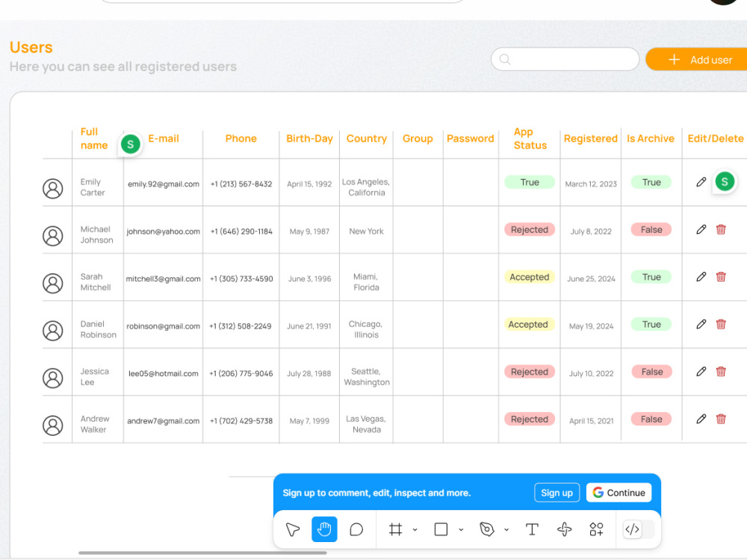Image resolution: width=747 pixels, height=560 pixels.
Task: Pick the Rectangle shape tool
Action: (441, 529)
